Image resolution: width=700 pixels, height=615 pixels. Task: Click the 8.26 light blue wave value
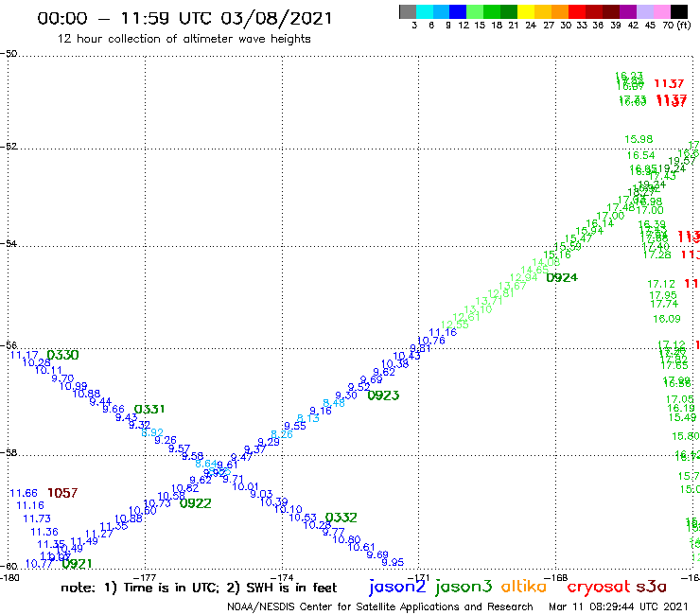tap(282, 434)
